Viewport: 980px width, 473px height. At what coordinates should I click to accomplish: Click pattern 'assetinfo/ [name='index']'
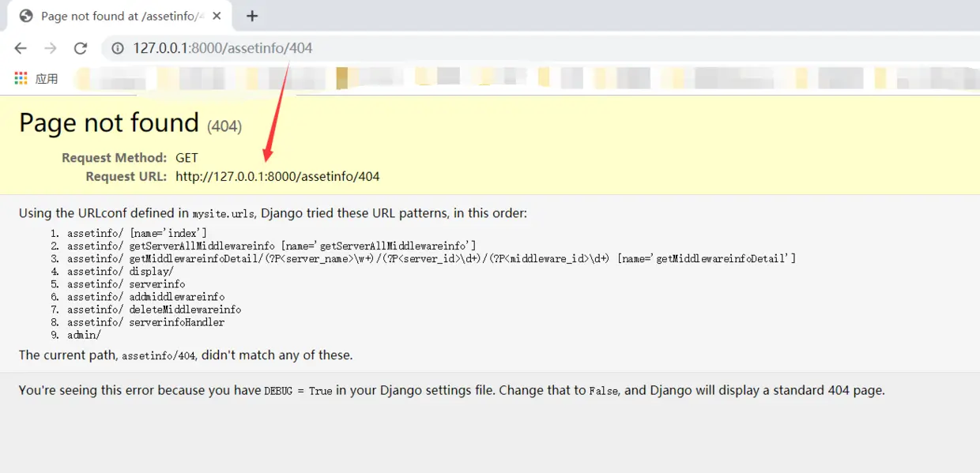pos(137,233)
